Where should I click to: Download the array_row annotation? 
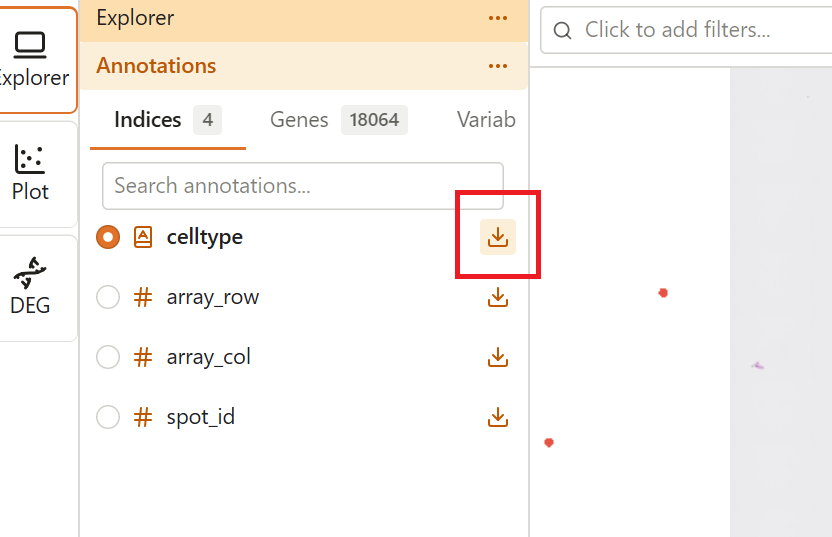(498, 297)
